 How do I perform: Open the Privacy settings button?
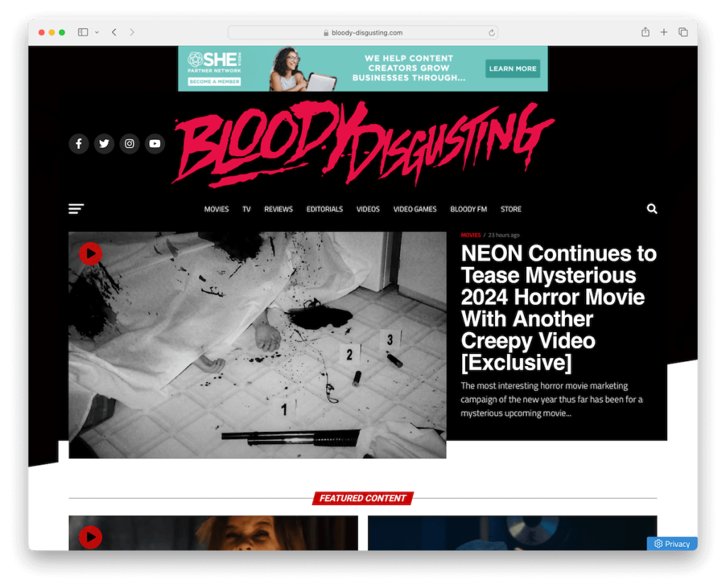pos(672,544)
